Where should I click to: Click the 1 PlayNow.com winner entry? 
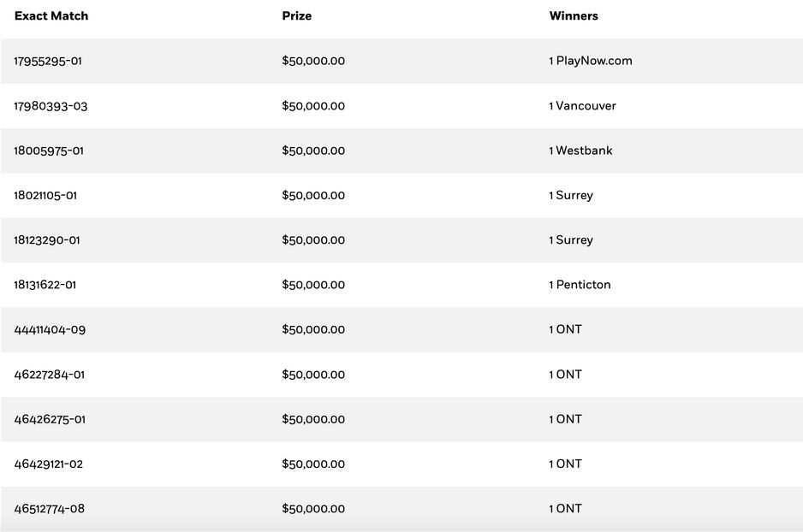[591, 62]
